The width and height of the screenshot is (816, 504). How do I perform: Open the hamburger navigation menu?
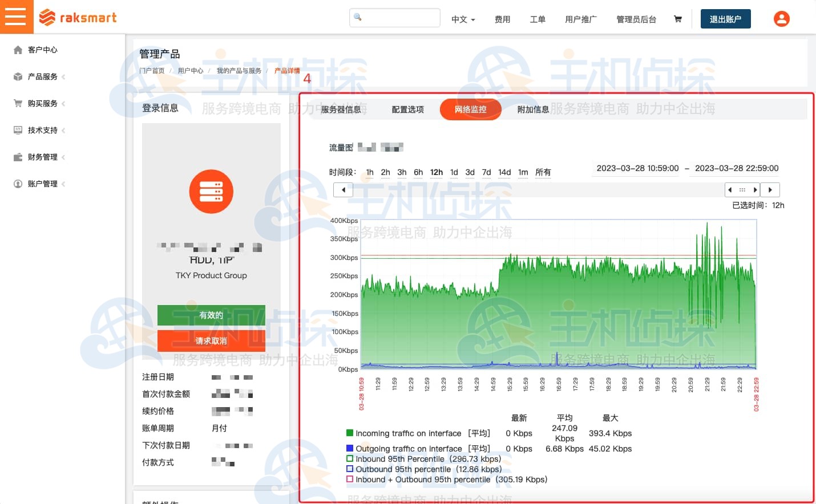click(17, 17)
